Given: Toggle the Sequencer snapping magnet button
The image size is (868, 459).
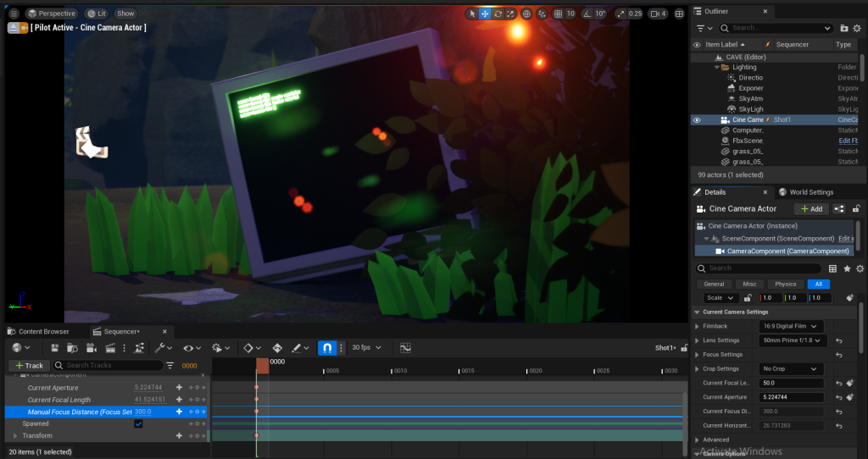Looking at the screenshot, I should (327, 348).
